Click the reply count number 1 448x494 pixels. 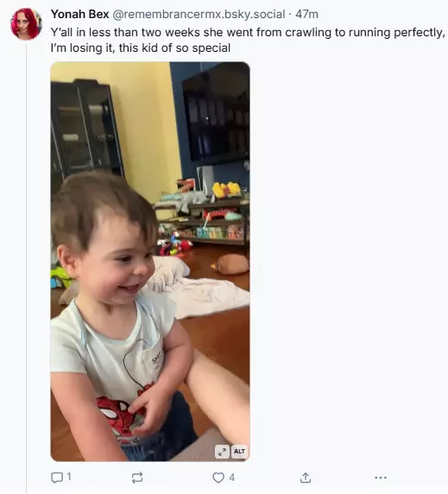(x=69, y=477)
